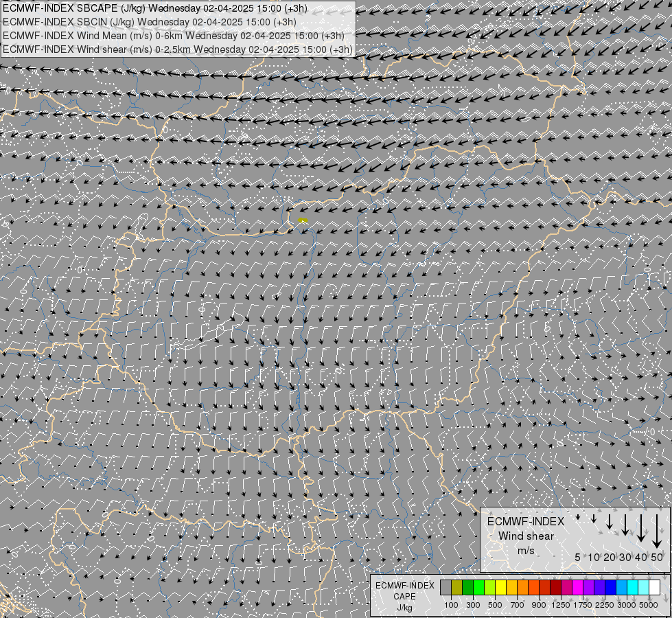The width and height of the screenshot is (672, 618).
Task: Click the '100' CAPE scale label
Action: [x=451, y=605]
